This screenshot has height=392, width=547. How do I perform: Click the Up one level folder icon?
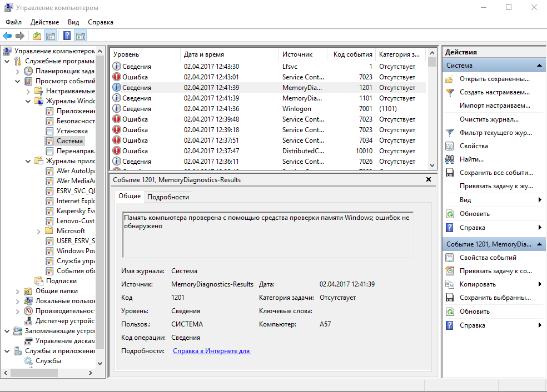pyautogui.click(x=37, y=36)
